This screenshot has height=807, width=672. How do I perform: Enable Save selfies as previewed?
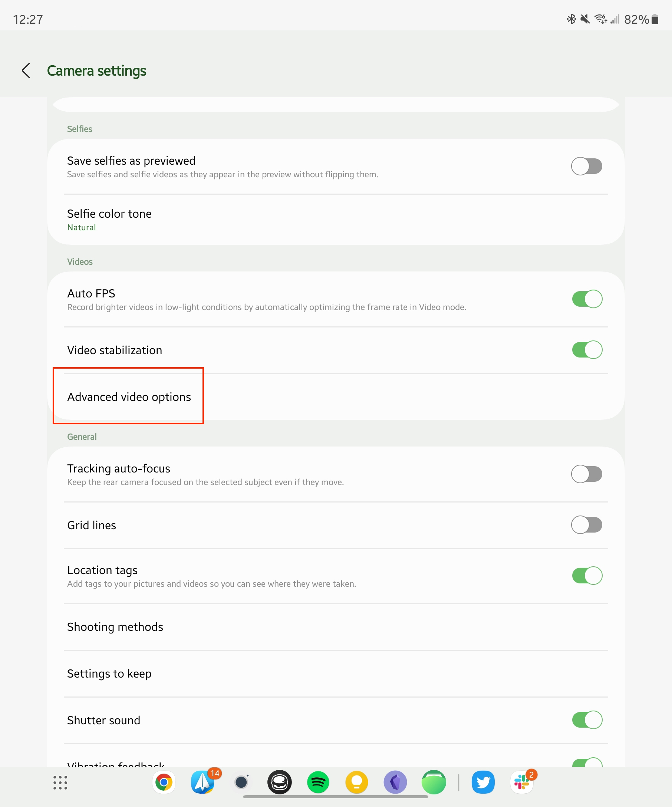(587, 167)
